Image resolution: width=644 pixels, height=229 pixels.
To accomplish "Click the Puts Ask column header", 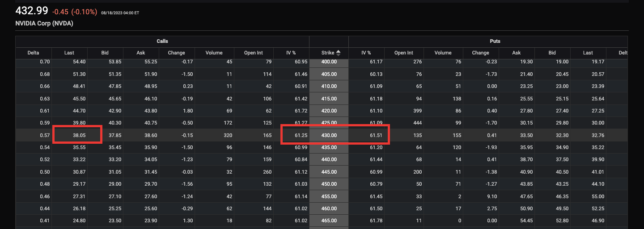I will tap(517, 53).
